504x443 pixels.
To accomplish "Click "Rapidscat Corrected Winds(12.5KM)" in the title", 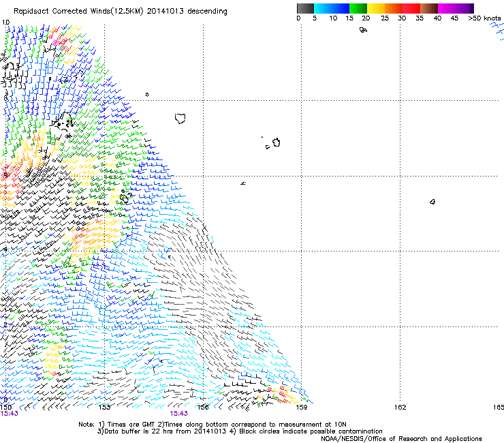I will [78, 12].
